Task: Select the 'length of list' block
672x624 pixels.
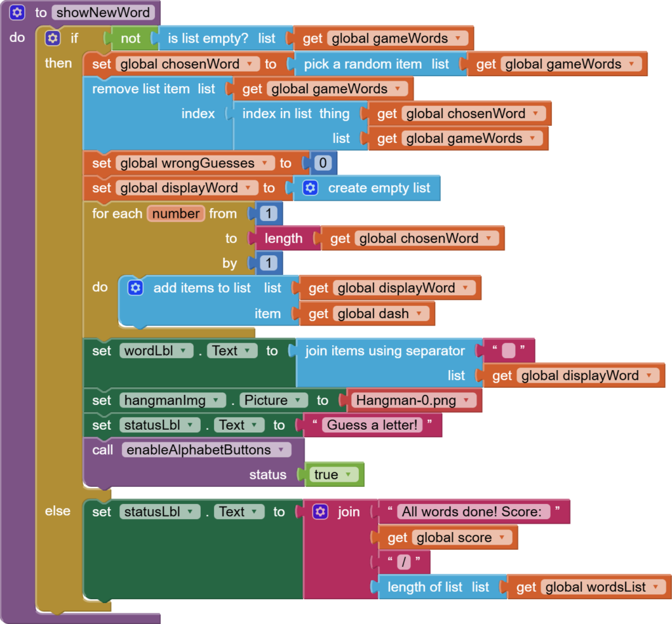Action: [x=424, y=587]
